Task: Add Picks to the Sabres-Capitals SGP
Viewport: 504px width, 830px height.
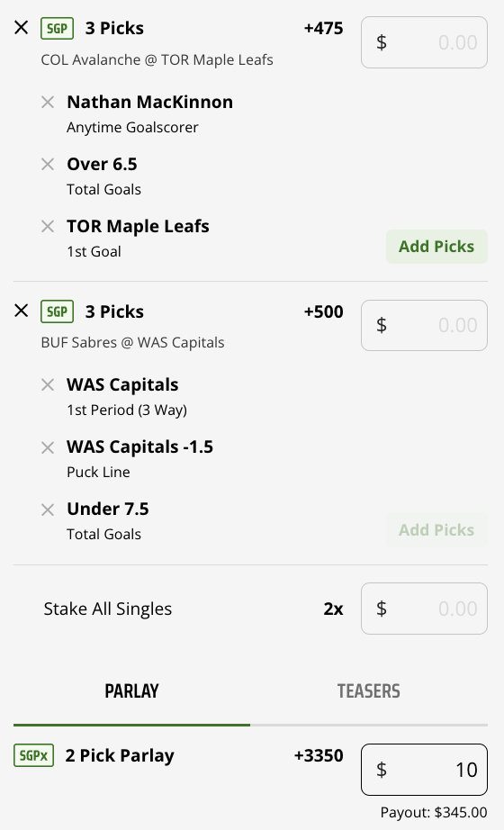Action: (436, 530)
